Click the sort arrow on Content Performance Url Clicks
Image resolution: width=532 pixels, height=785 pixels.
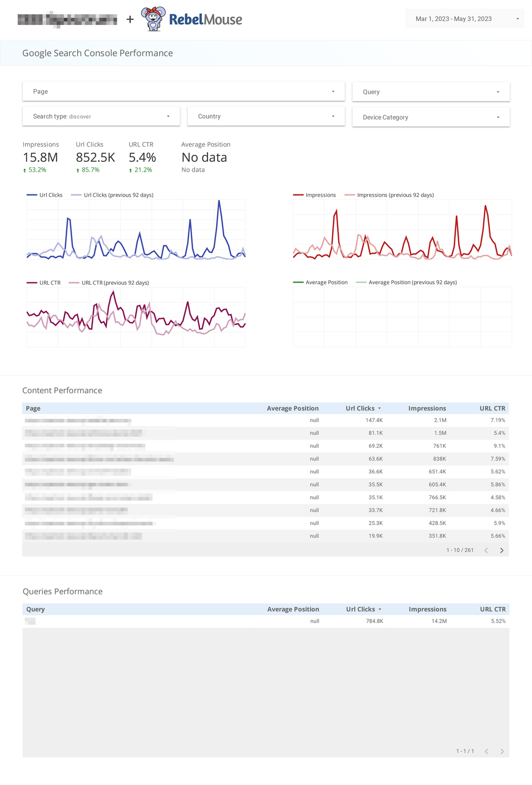point(379,408)
